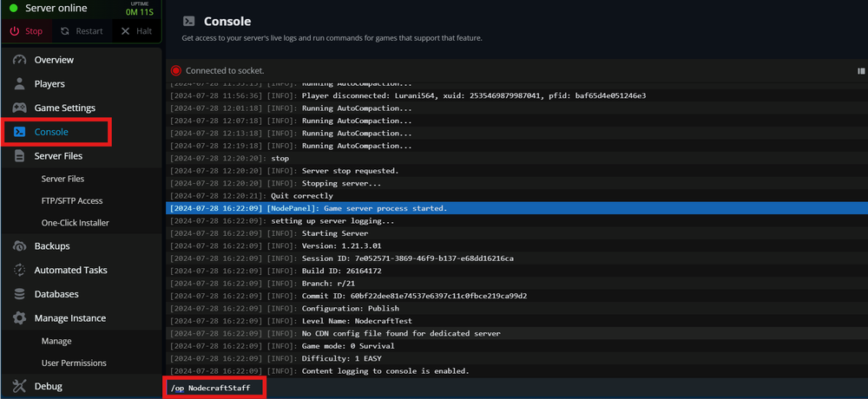Click the Databases stack icon
Screen dimensions: 868x399
[x=19, y=295]
